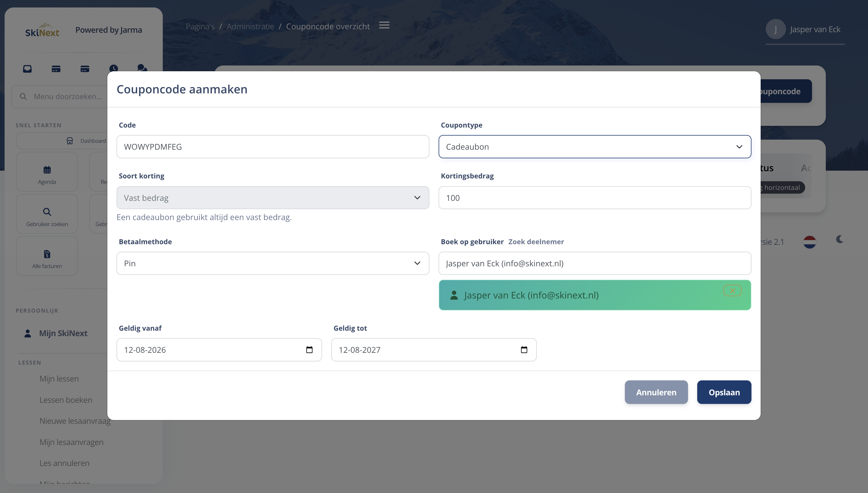Viewport: 868px width, 493px height.
Task: Click the selected Jasper van Eck chip text
Action: (x=531, y=295)
